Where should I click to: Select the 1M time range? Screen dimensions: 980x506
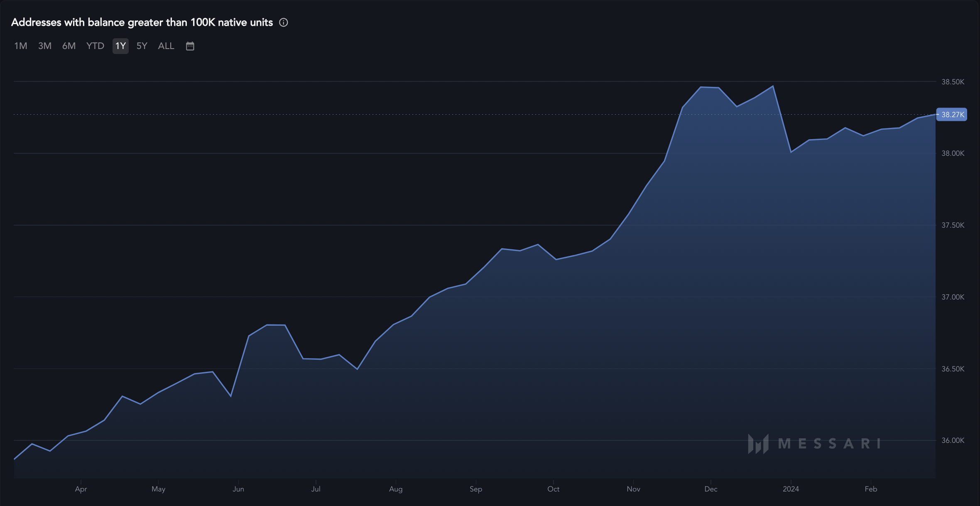coord(21,46)
